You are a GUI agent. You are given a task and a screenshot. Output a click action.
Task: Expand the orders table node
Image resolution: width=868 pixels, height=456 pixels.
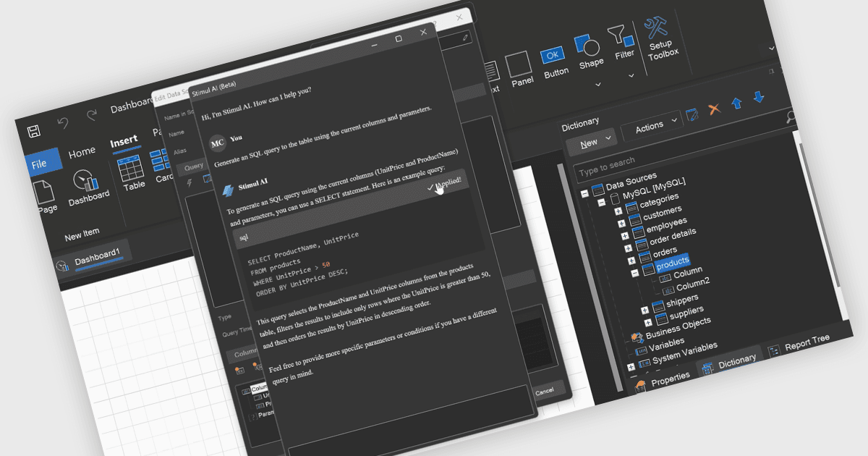pos(631,260)
